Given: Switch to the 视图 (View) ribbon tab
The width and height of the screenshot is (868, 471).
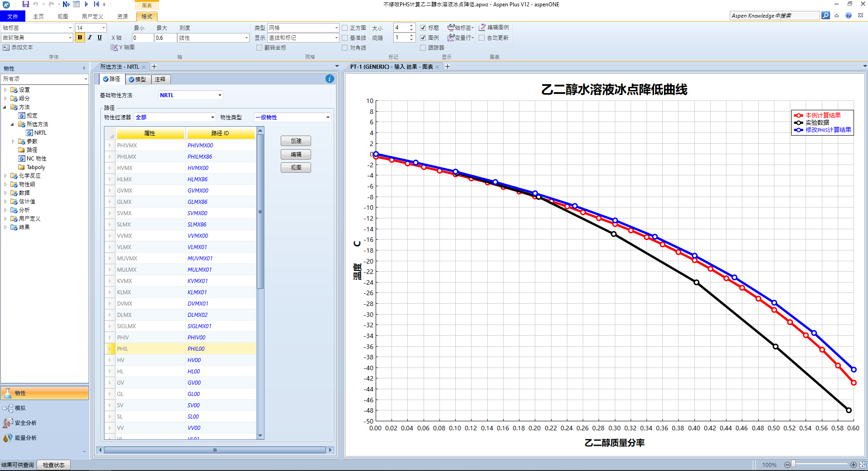Looking at the screenshot, I should coord(63,16).
